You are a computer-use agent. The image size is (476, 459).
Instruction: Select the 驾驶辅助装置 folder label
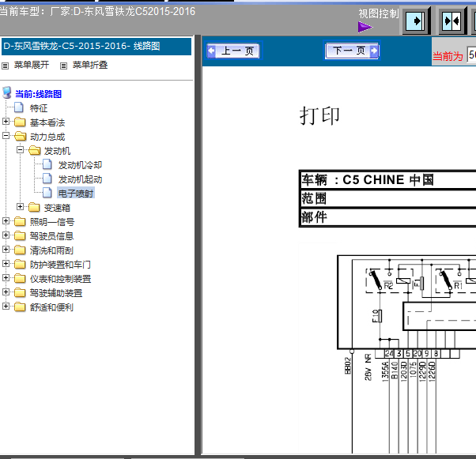[x=56, y=293]
